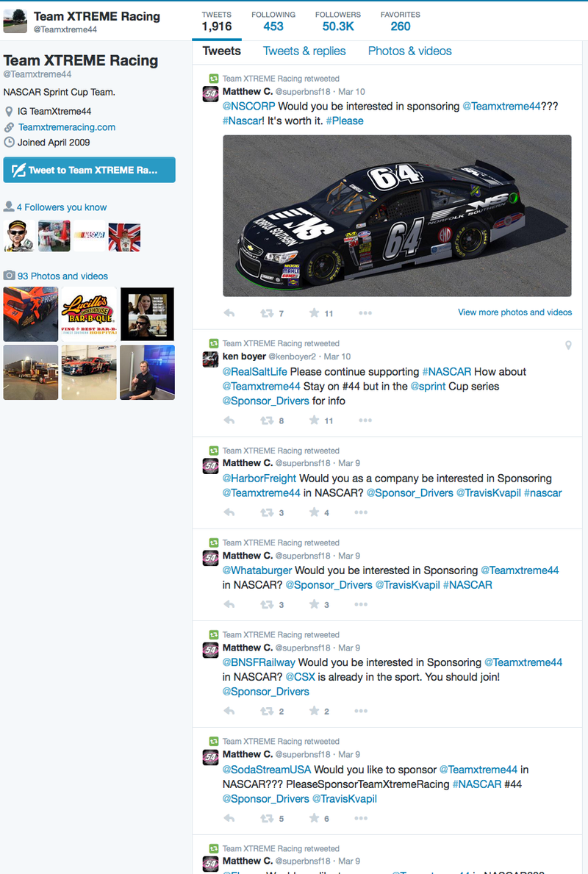The width and height of the screenshot is (588, 874).
Task: Retweet ken boyer's RealSaltLife tweet
Action: coord(267,420)
